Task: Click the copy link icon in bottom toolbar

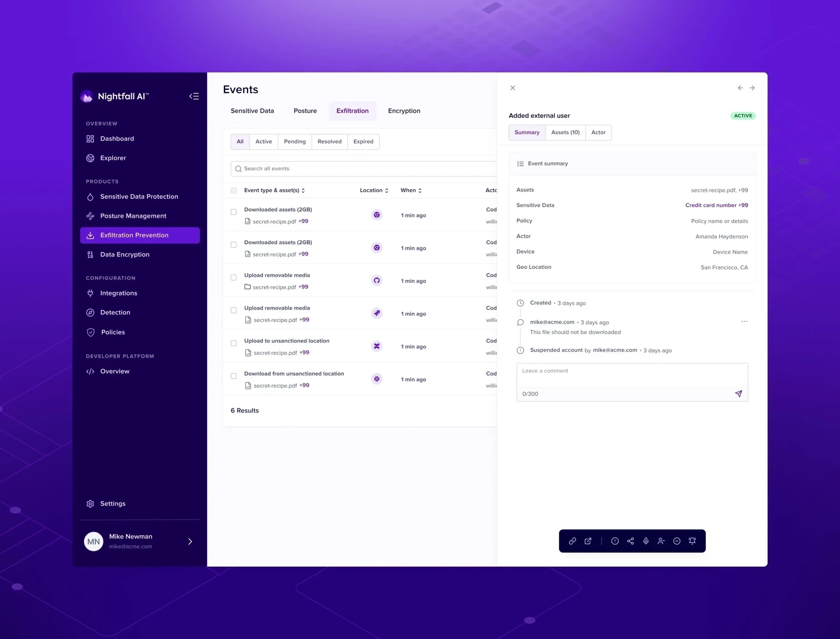Action: tap(572, 541)
